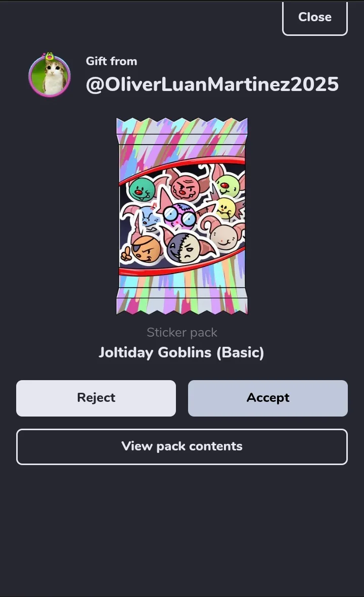Click the green goblin sticker with red nose
This screenshot has height=597, width=364.
141,189
